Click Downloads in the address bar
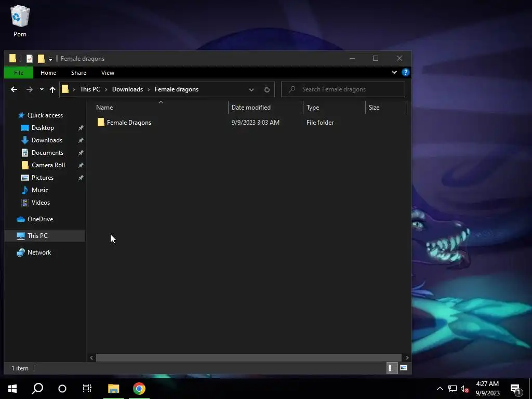Screen dimensions: 532x399 (x=127, y=89)
